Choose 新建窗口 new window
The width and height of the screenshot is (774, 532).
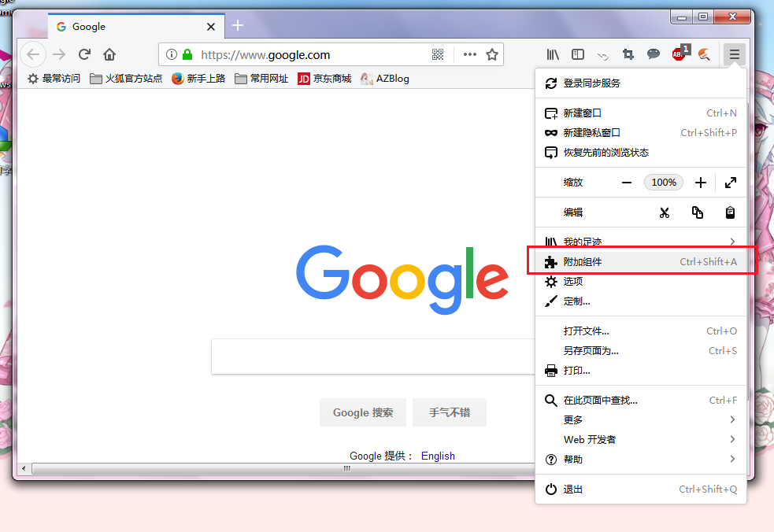[641, 113]
